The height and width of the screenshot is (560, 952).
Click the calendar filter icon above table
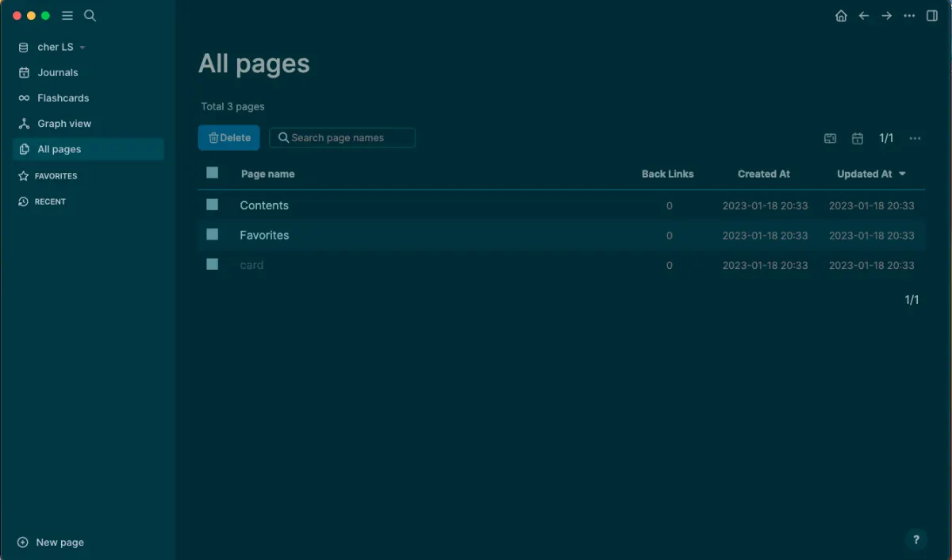[x=858, y=139]
